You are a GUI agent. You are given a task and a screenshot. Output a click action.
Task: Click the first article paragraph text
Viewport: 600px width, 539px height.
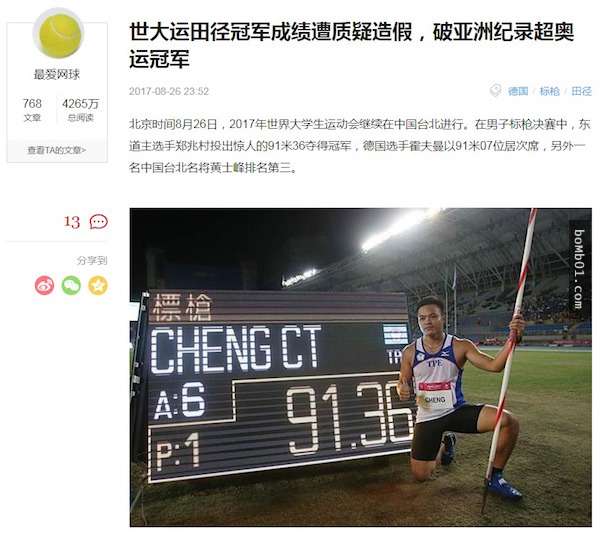click(360, 146)
